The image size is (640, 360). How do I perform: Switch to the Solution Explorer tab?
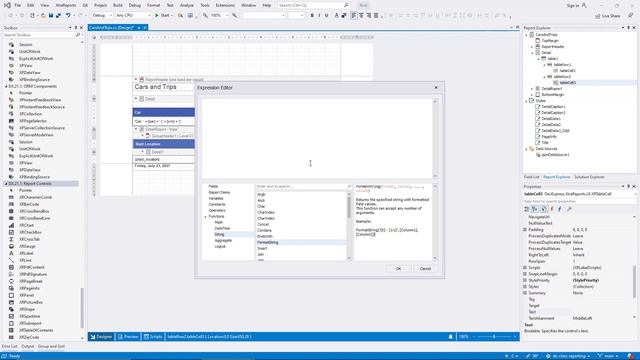click(589, 177)
